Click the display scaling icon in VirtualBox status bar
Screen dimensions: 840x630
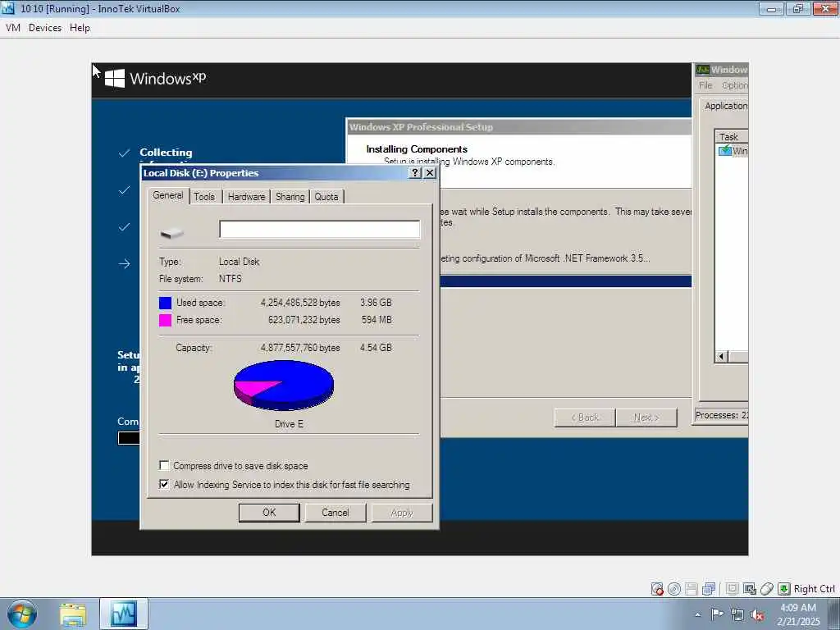point(750,589)
